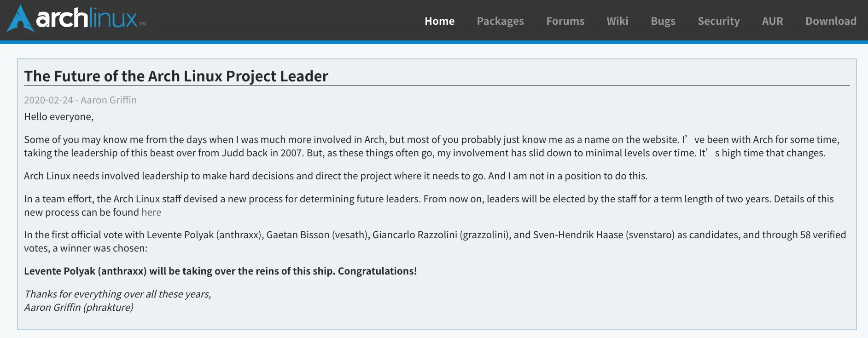
Task: Follow the "here" link for process details
Action: coord(151,212)
